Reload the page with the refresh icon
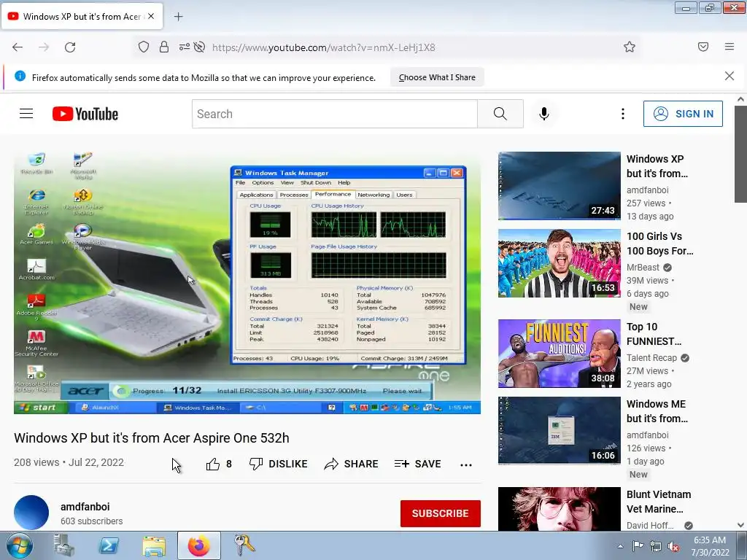This screenshot has width=747, height=560. (x=70, y=47)
